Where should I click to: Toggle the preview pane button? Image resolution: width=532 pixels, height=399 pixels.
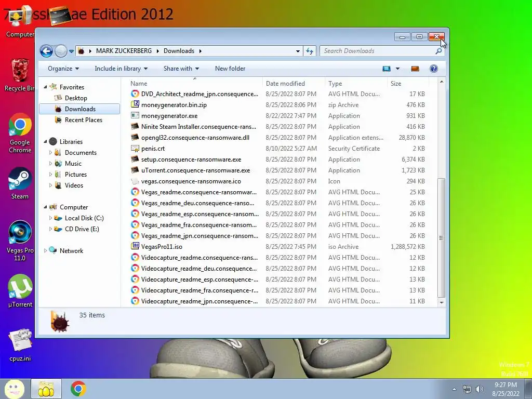(415, 69)
